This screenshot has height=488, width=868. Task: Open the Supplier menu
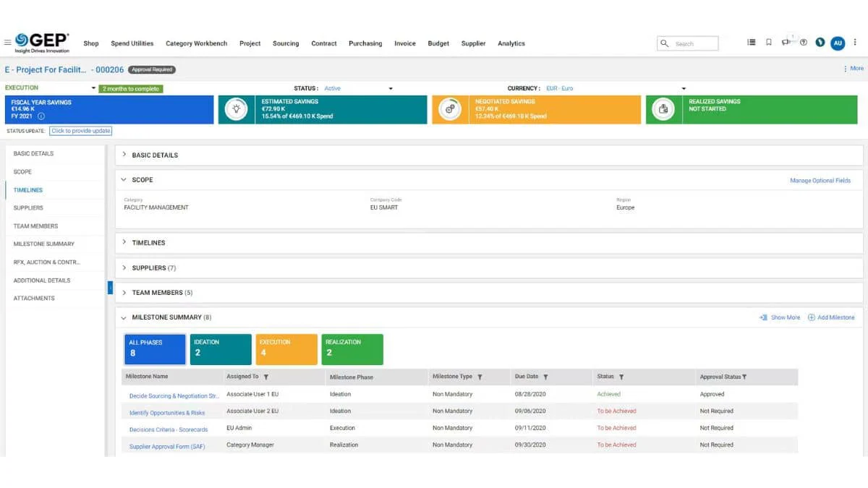pos(474,43)
